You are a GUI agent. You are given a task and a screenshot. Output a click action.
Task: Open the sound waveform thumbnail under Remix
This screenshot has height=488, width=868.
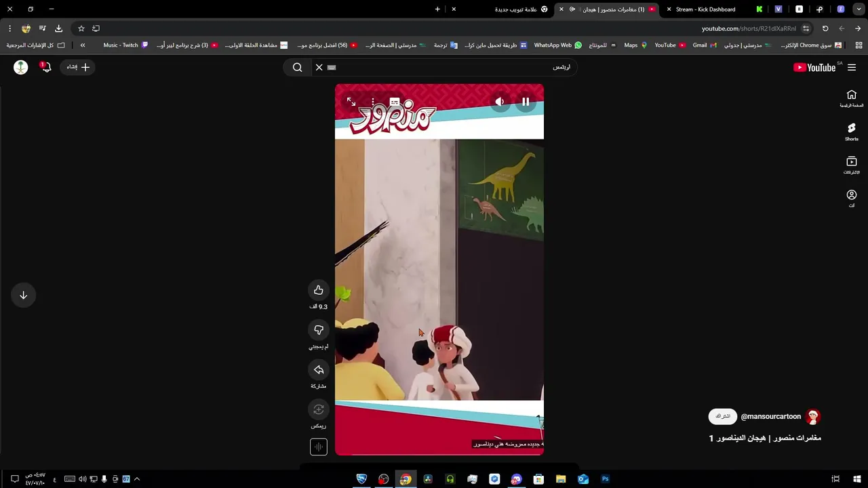point(319,447)
